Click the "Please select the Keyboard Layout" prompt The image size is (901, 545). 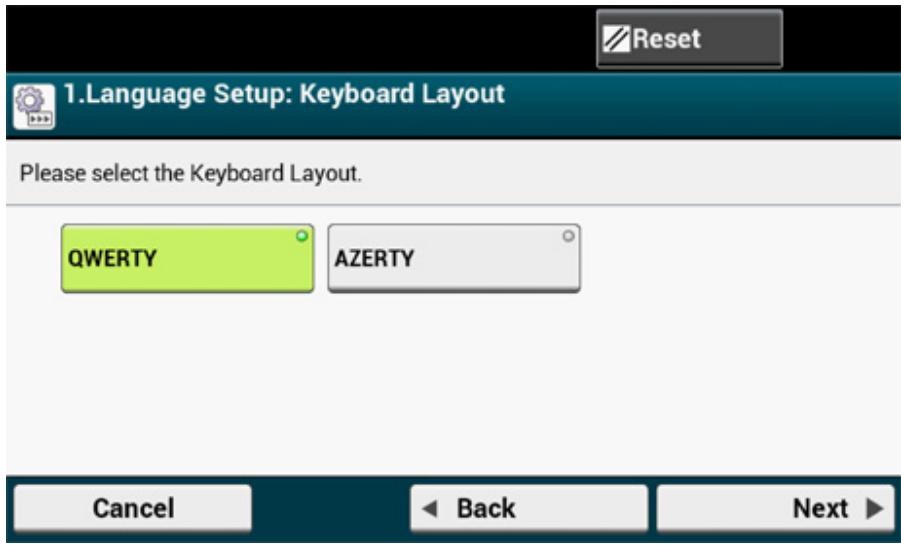(x=191, y=173)
